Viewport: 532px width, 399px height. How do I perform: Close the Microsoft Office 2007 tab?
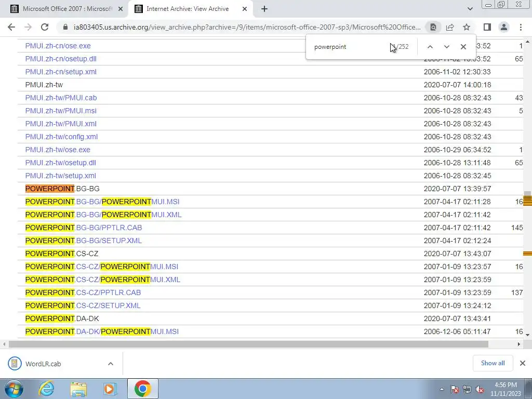[121, 9]
